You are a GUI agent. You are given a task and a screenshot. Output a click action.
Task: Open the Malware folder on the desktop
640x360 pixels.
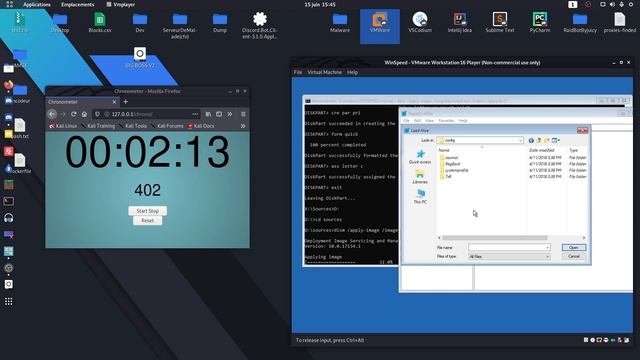point(340,22)
